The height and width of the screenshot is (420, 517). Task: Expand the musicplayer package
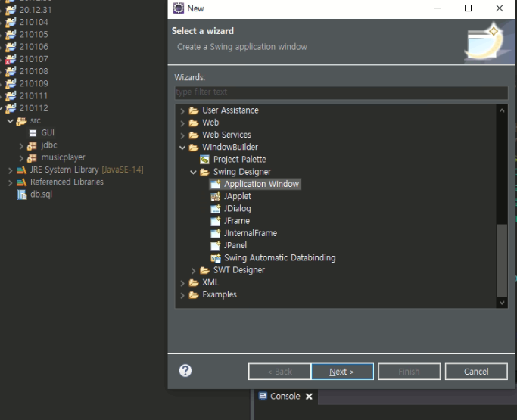21,158
